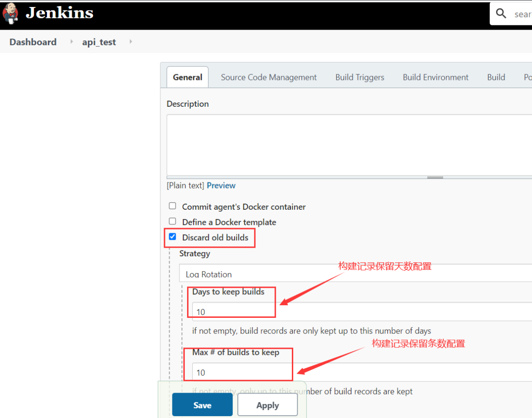Viewport: 532px width, 418px height.
Task: Enable Commit agent's Docker container checkbox
Action: 172,206
